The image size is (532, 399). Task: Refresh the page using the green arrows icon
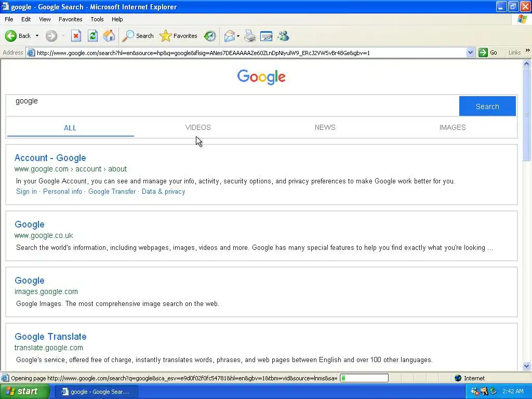[92, 36]
